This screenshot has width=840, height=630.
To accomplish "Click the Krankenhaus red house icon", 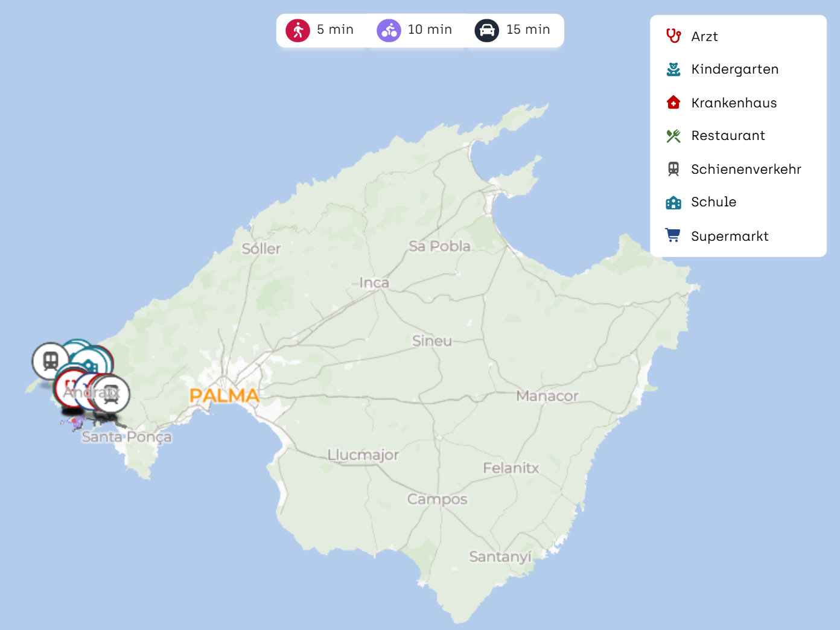I will click(673, 103).
